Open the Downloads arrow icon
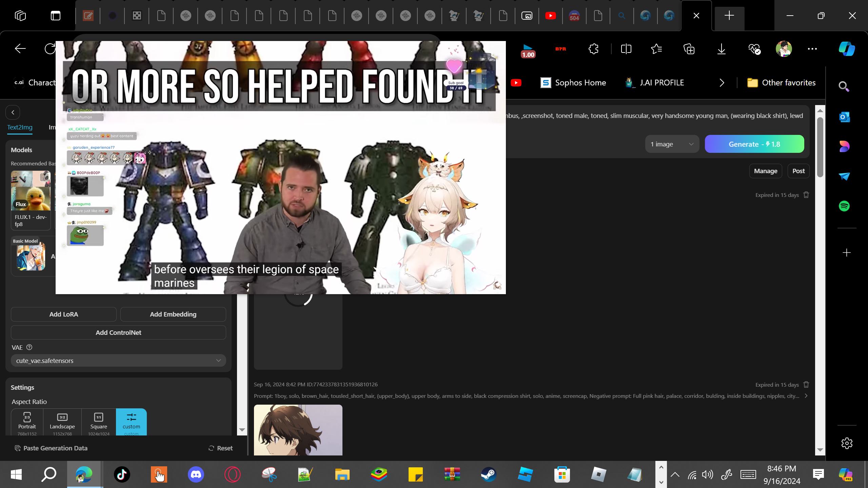This screenshot has width=868, height=488. pyautogui.click(x=722, y=49)
